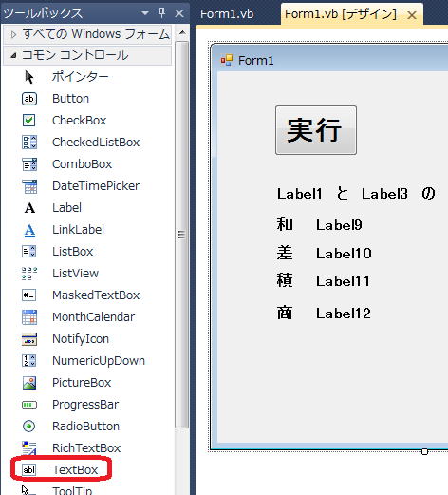This screenshot has width=448, height=495.
Task: Choose the RadioButton control icon
Action: pos(29,427)
